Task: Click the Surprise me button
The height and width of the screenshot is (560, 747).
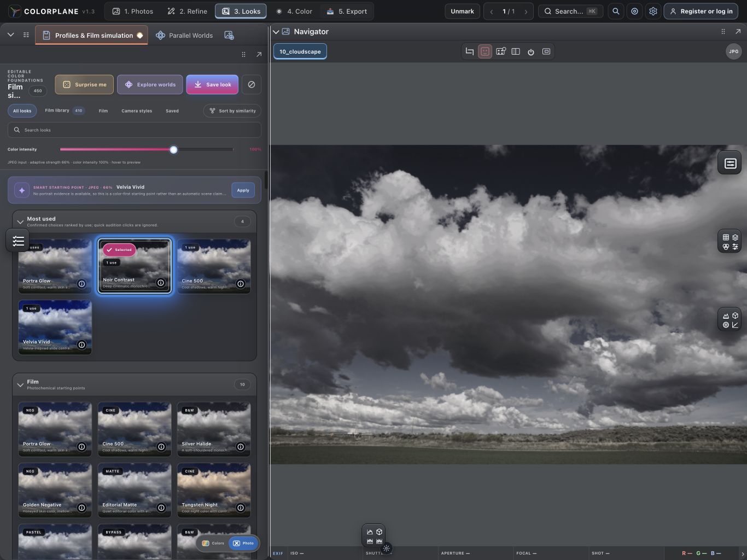Action: pyautogui.click(x=84, y=85)
